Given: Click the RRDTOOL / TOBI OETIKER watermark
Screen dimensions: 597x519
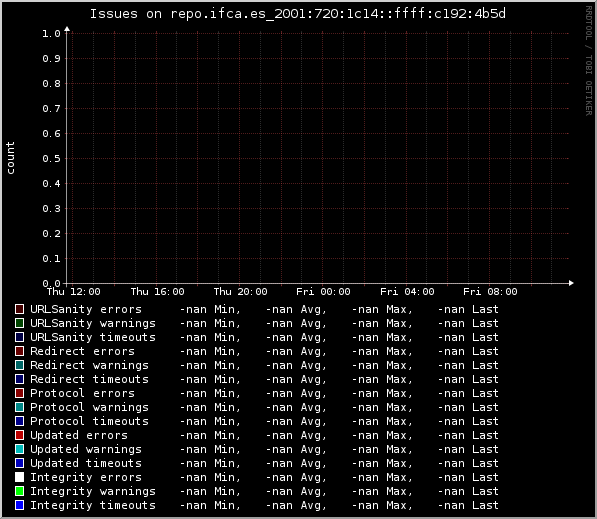Looking at the screenshot, I should click(589, 61).
